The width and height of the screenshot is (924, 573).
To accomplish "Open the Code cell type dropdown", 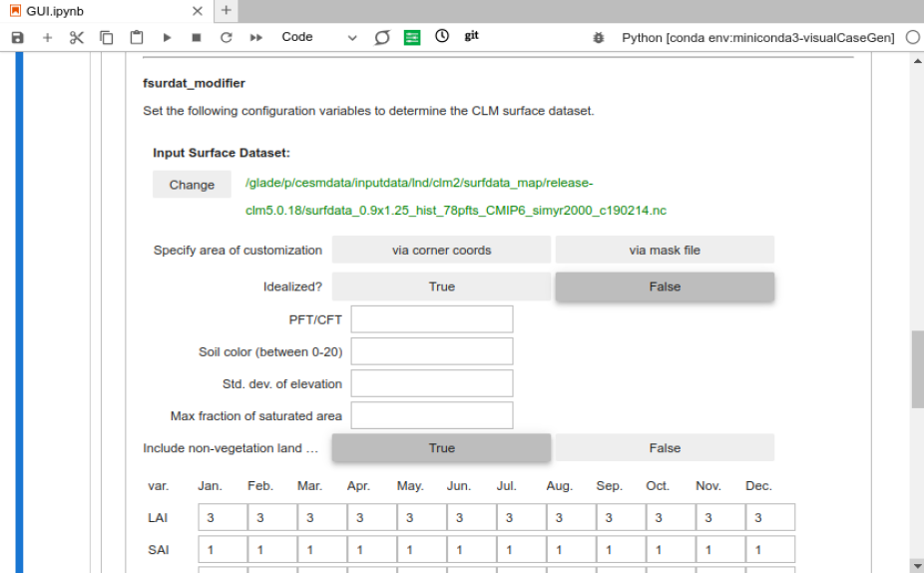I will tap(318, 37).
